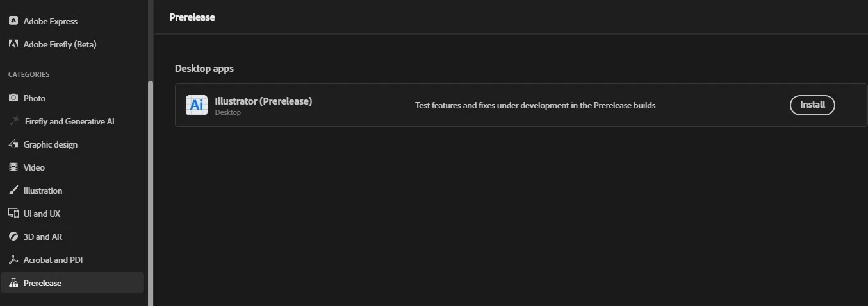868x306 pixels.
Task: Select the Prerelease category
Action: (x=72, y=283)
